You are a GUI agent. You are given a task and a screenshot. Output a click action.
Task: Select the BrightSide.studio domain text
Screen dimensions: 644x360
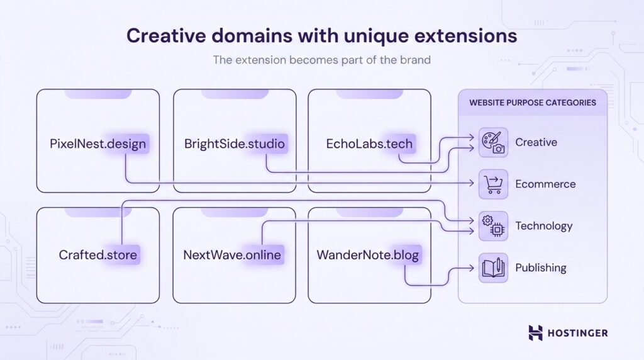click(235, 144)
